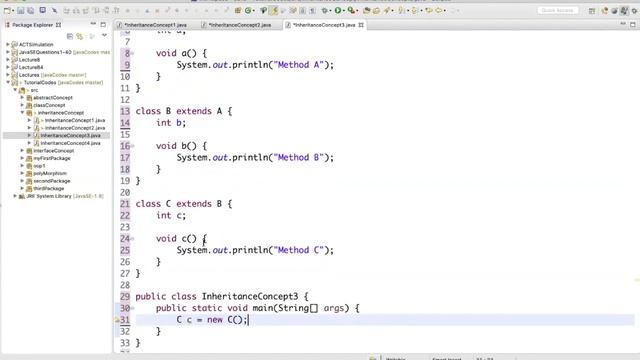Switch to the Debug perspective icon
Image resolution: width=640 pixels, height=360 pixels.
click(x=635, y=11)
